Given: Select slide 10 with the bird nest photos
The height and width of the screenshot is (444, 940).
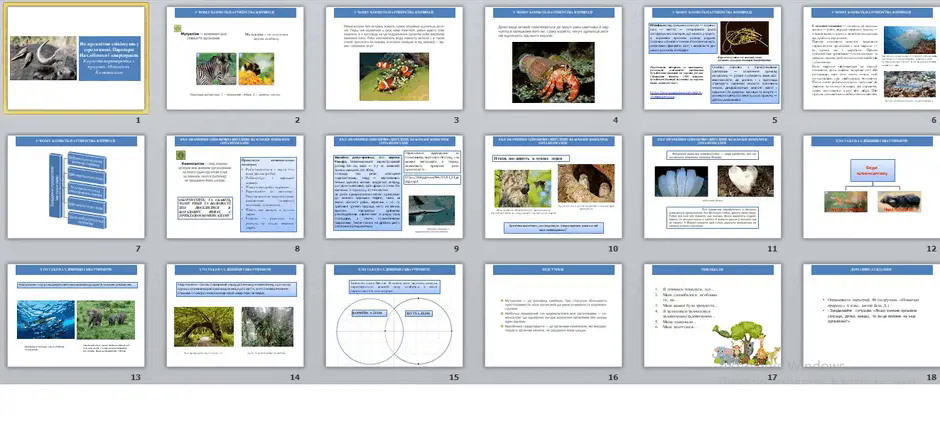Looking at the screenshot, I should click(553, 187).
